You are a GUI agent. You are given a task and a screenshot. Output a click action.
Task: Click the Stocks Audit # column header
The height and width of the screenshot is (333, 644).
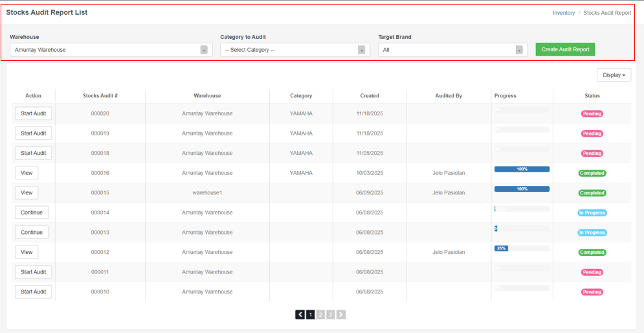coord(100,96)
